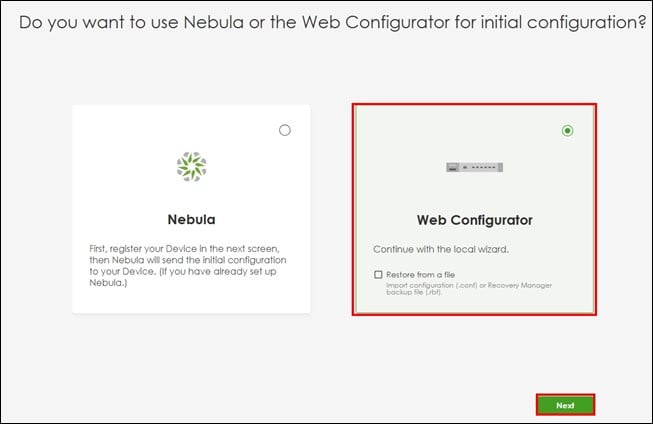
Task: Select the Web Configurator radio button
Action: tap(567, 131)
